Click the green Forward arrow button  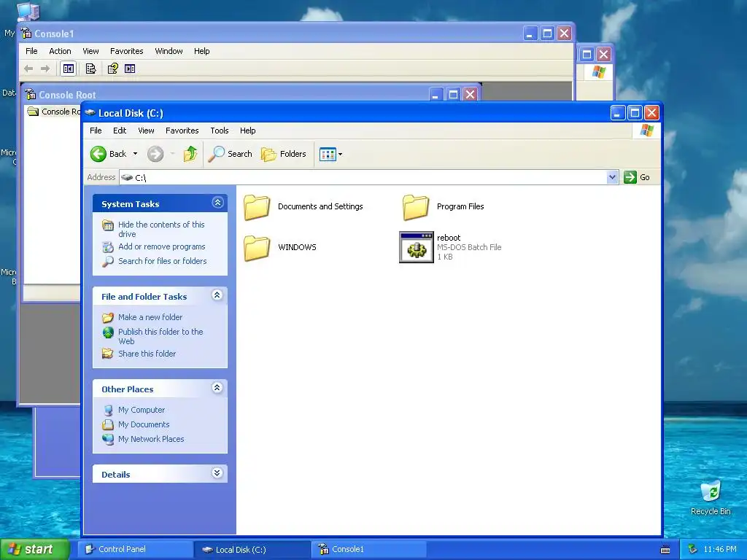[155, 154]
